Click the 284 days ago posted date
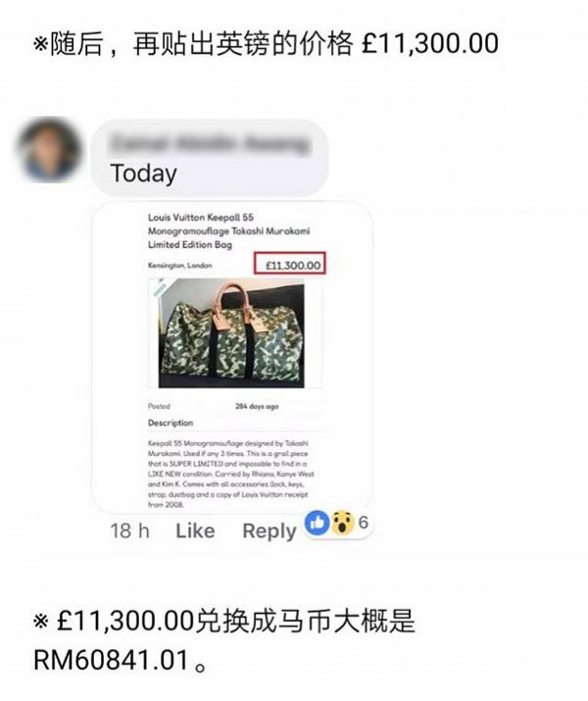The height and width of the screenshot is (701, 588). (x=257, y=406)
